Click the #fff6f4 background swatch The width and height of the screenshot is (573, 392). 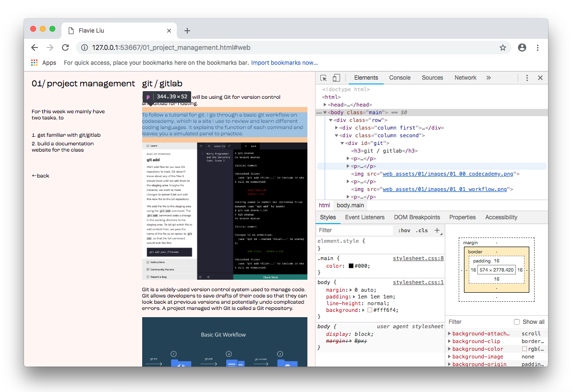(370, 310)
